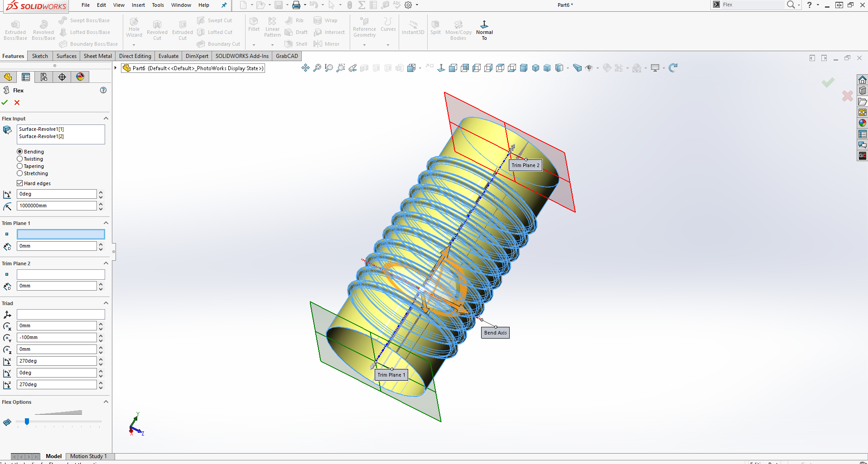The image size is (868, 464).
Task: Collapse the Flex Options section
Action: [x=106, y=402]
